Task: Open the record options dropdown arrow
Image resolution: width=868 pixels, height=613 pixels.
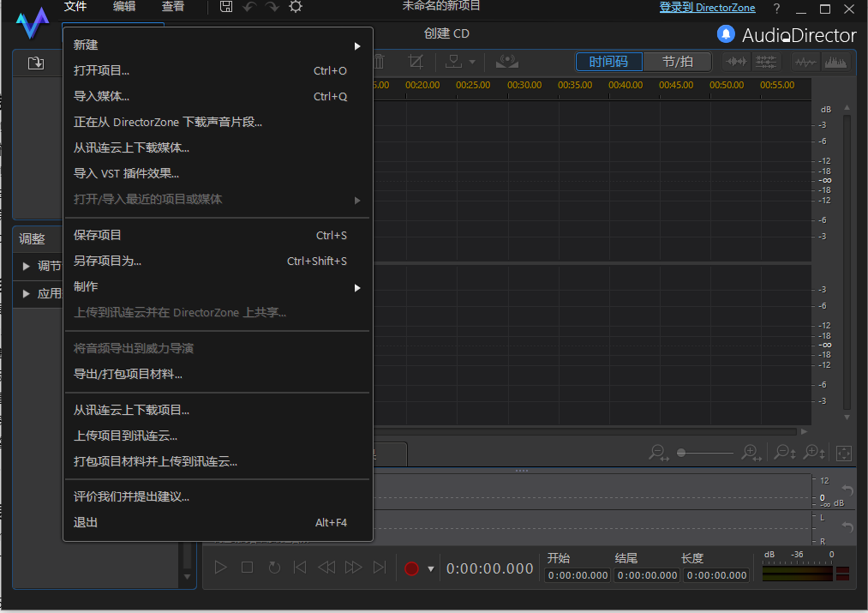Action: 431,568
